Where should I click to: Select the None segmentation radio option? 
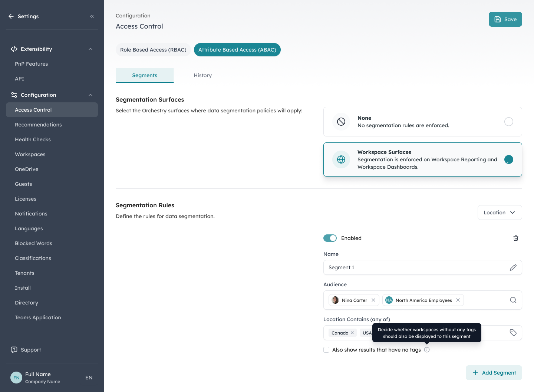tap(509, 122)
